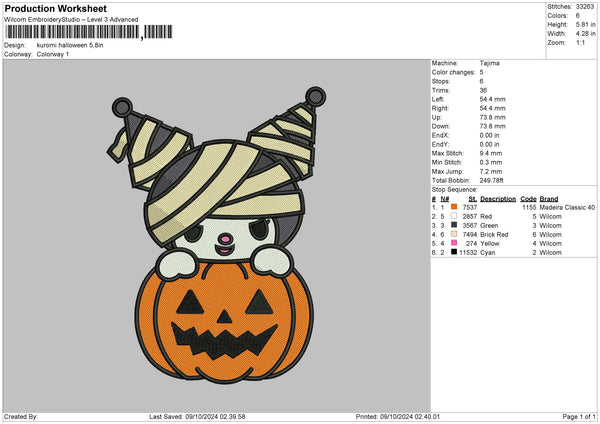Click the barcode under the worksheet title
This screenshot has width=600, height=424.
(x=71, y=33)
